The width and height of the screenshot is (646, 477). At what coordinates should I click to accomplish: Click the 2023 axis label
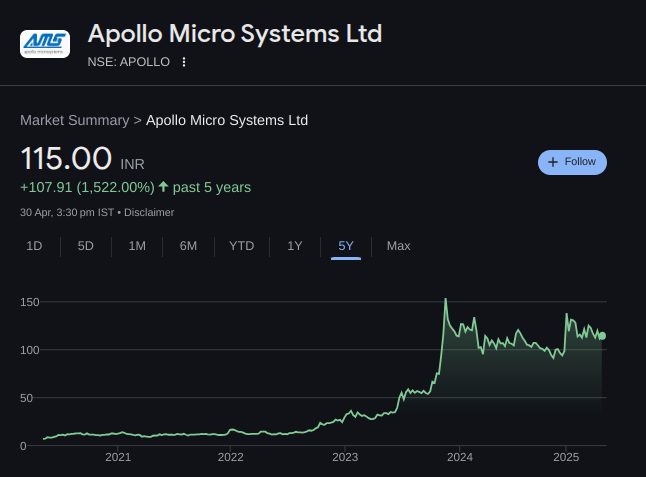(x=345, y=457)
